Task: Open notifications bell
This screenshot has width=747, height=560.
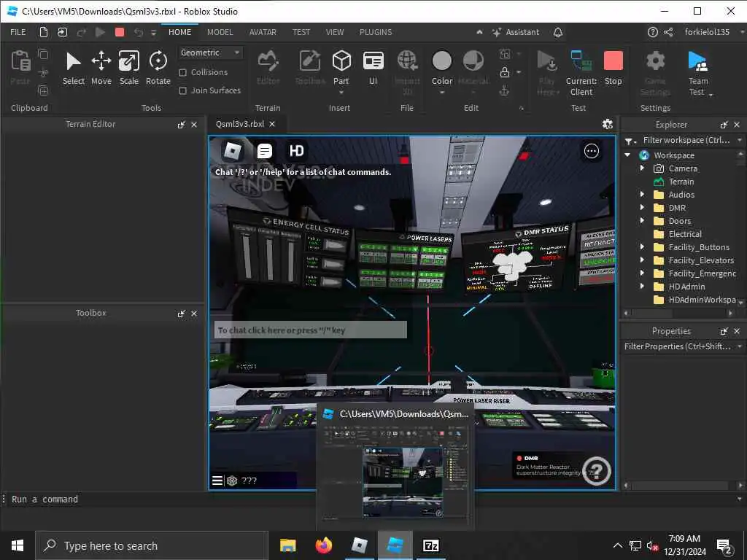Action: (x=558, y=32)
